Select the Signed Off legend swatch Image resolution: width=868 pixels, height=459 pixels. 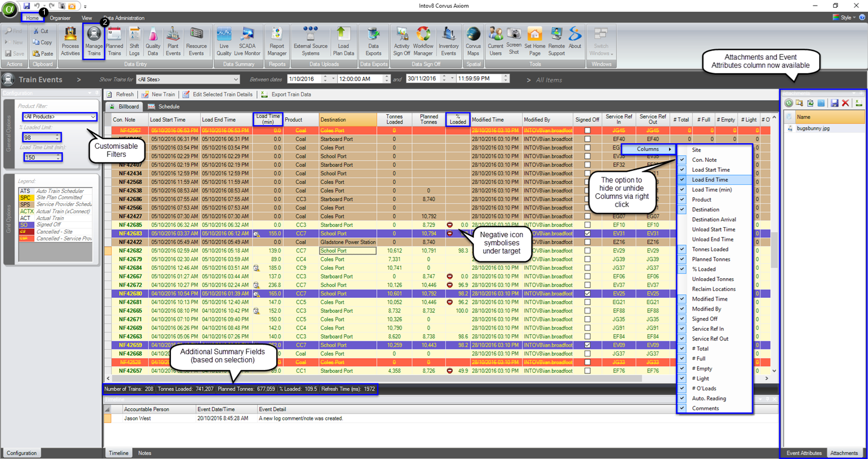(26, 225)
